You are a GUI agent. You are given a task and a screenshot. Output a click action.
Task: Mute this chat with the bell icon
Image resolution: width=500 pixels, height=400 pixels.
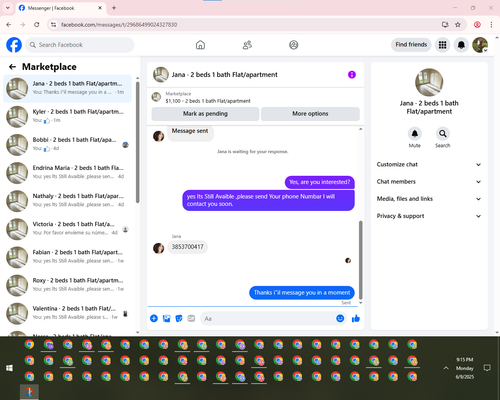[x=415, y=134]
